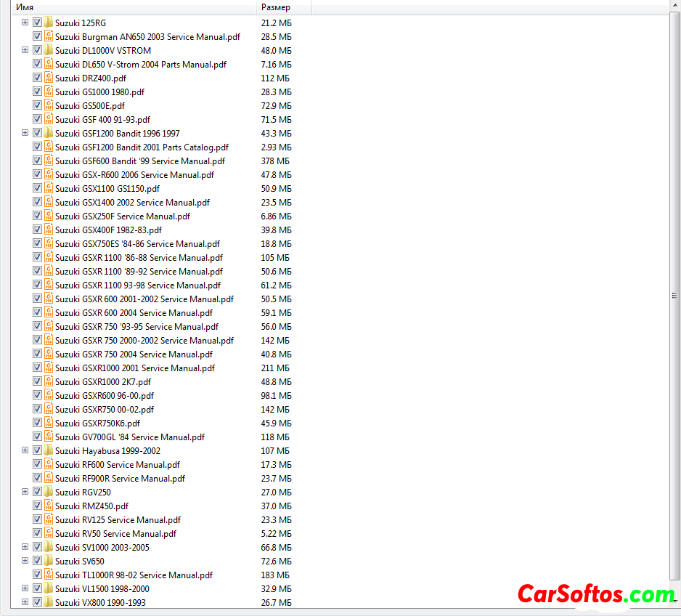This screenshot has width=681, height=616.
Task: Select Suzuki TL1000R 98-02 Service Manual.pdf
Action: point(134,575)
